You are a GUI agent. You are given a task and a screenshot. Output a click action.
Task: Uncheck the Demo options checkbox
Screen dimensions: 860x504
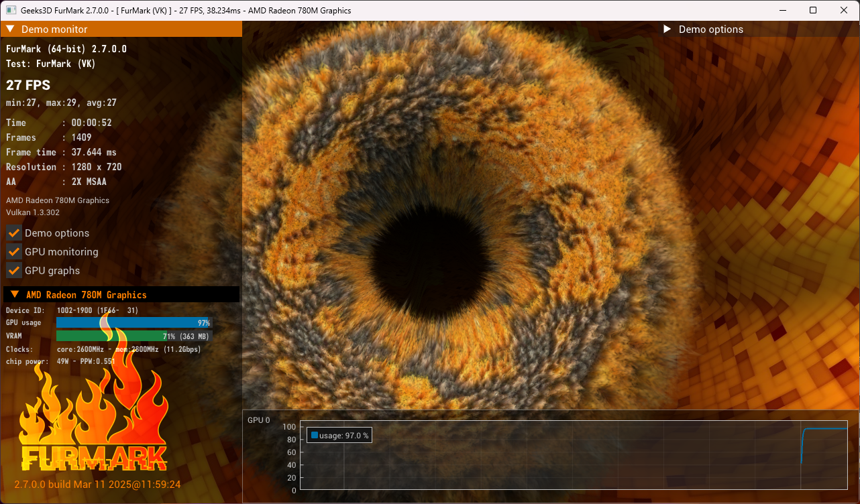click(x=14, y=233)
